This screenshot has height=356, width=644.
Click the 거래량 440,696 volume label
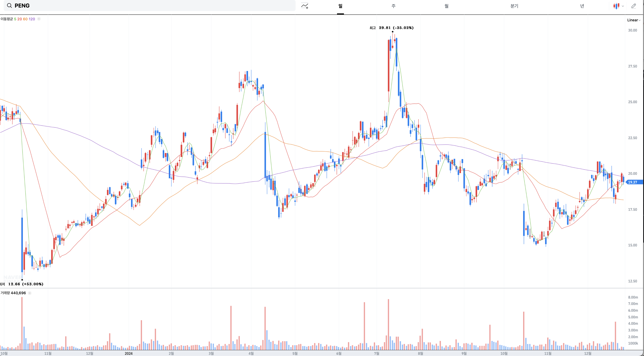pyautogui.click(x=13, y=293)
